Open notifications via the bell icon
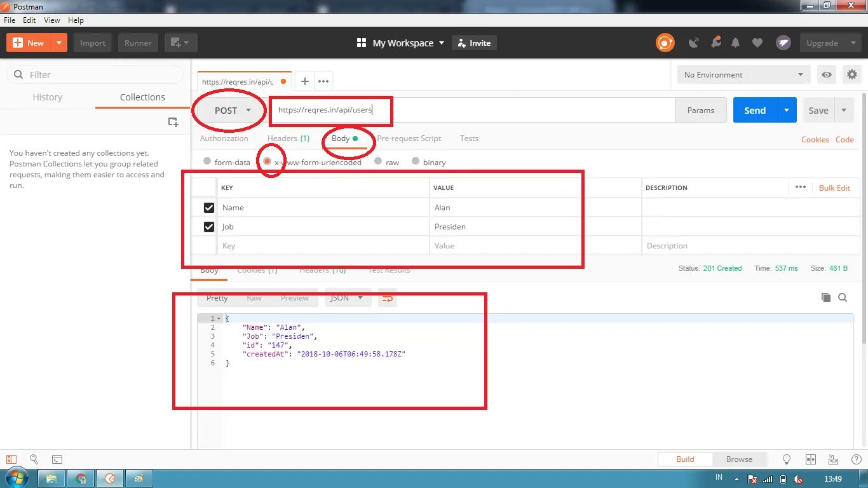The image size is (868, 488). (736, 43)
